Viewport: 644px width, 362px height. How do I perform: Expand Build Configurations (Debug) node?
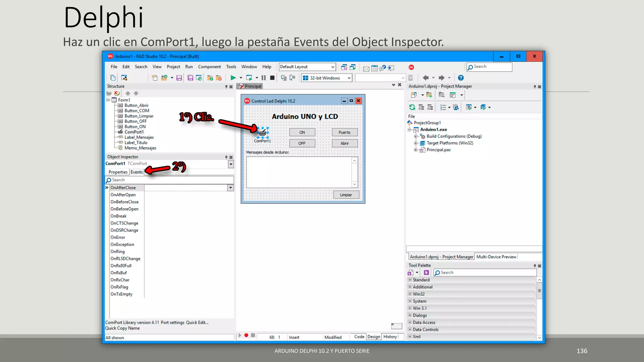[x=416, y=136]
